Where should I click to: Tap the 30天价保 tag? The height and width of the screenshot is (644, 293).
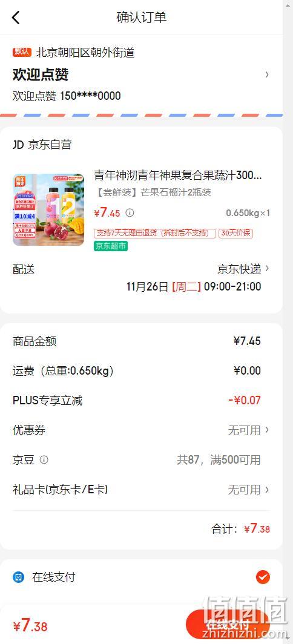(x=235, y=233)
